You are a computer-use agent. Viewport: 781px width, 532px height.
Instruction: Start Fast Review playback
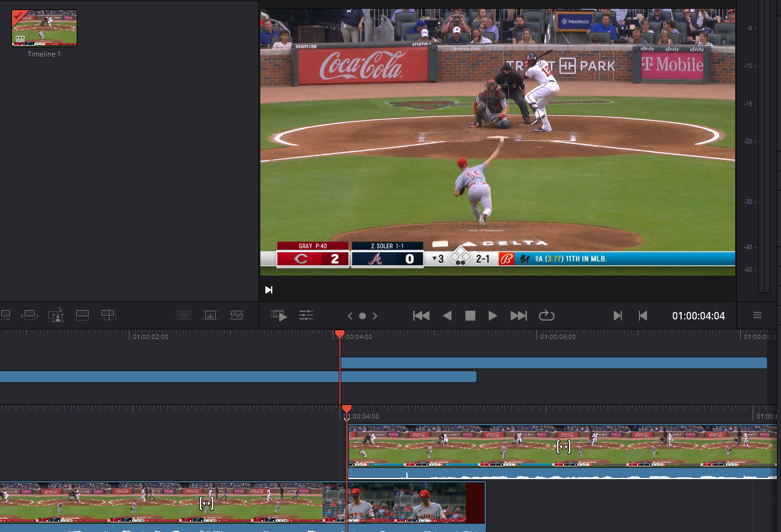tap(279, 316)
